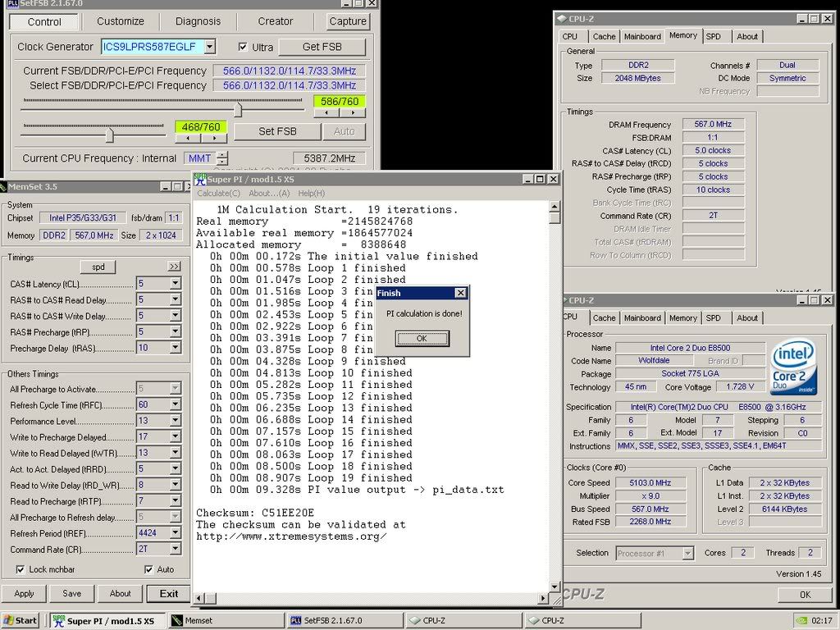Click the upper CPU-Z window title icon
Image resolution: width=840 pixels, height=630 pixels.
(x=561, y=19)
